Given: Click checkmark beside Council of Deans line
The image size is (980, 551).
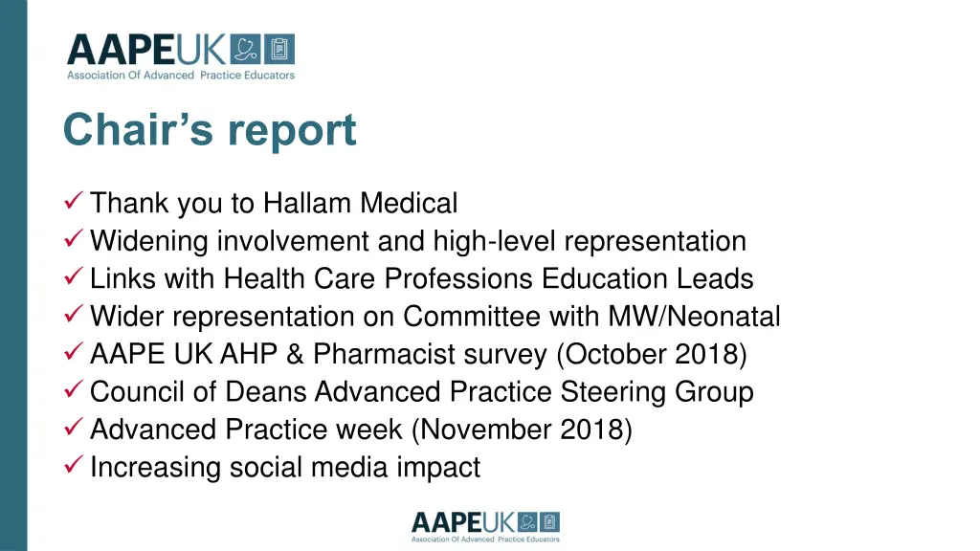Looking at the screenshot, I should [x=74, y=388].
